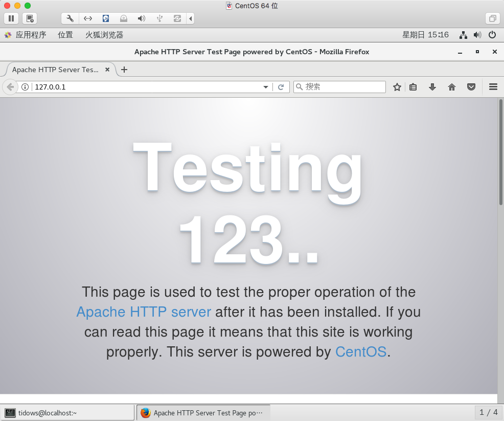Click the CD/DVD drive device icon
The width and height of the screenshot is (504, 421).
coord(123,18)
